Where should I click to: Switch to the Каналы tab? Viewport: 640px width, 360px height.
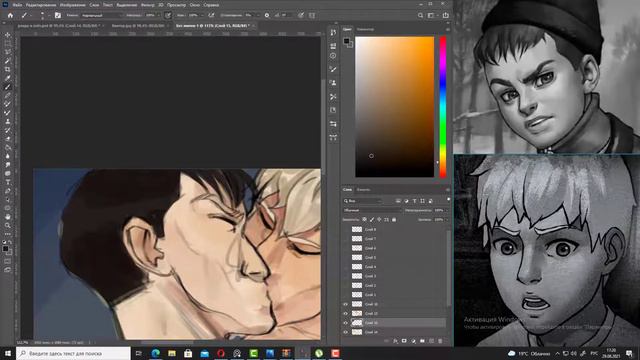coord(363,189)
